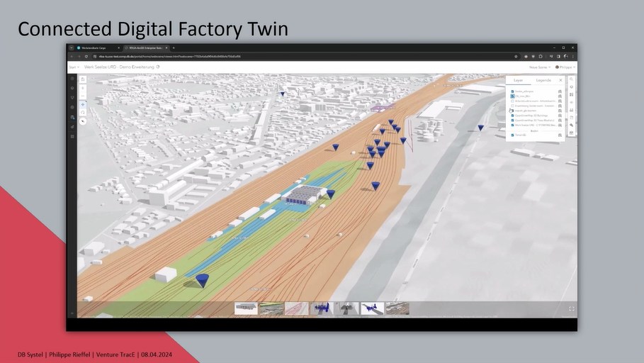Image resolution: width=644 pixels, height=363 pixels.
Task: Open the browser side panel icon
Action: [x=558, y=56]
